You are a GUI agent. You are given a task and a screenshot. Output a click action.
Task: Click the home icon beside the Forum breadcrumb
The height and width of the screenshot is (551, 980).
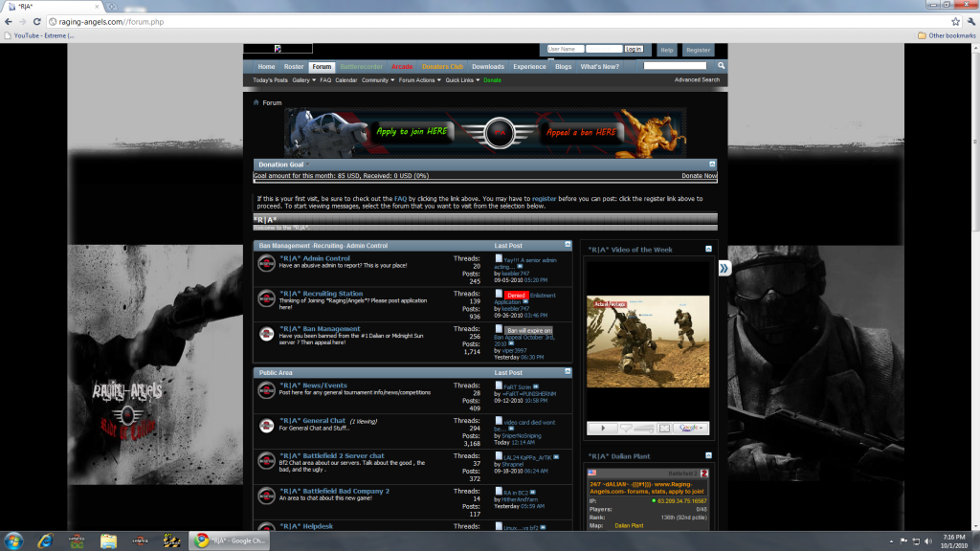pos(256,102)
